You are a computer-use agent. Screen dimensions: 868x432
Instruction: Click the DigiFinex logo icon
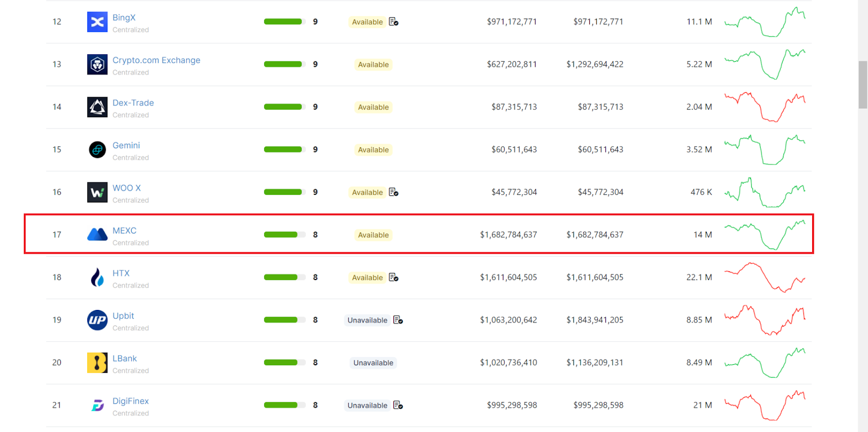coord(97,405)
